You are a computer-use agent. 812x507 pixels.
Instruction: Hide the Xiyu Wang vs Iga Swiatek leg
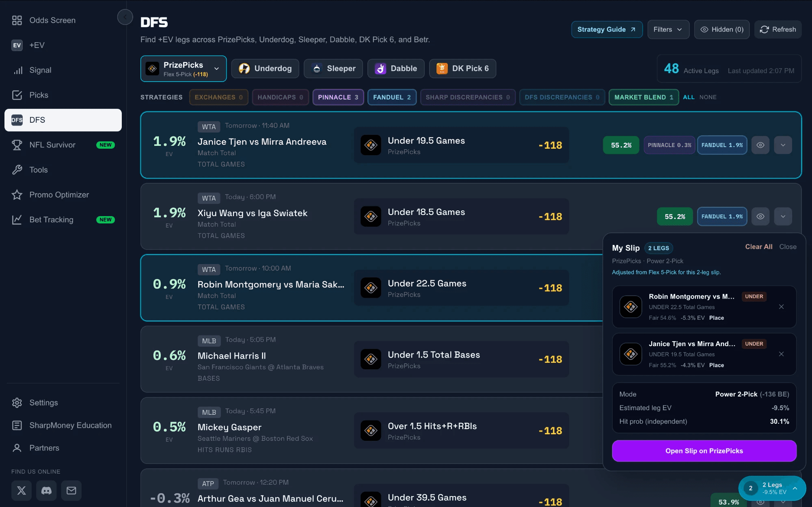click(x=760, y=217)
